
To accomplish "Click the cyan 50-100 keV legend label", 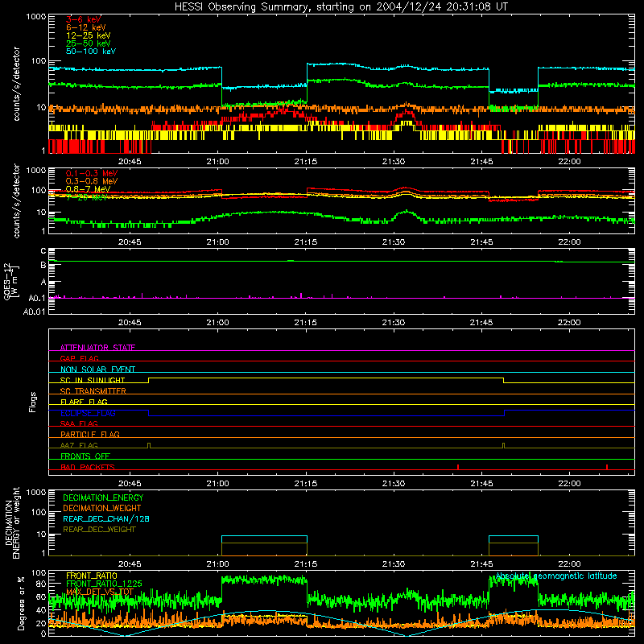I will point(91,52).
